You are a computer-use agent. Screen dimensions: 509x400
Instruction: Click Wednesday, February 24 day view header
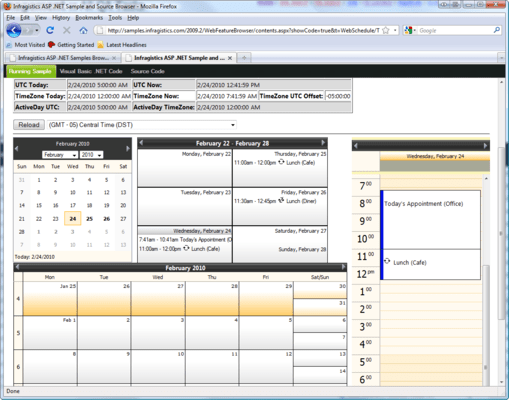pos(435,156)
